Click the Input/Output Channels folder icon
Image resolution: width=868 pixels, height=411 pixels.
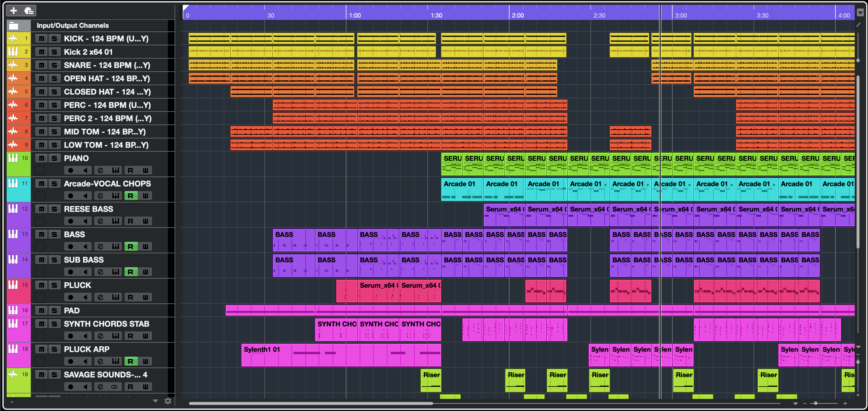(14, 26)
